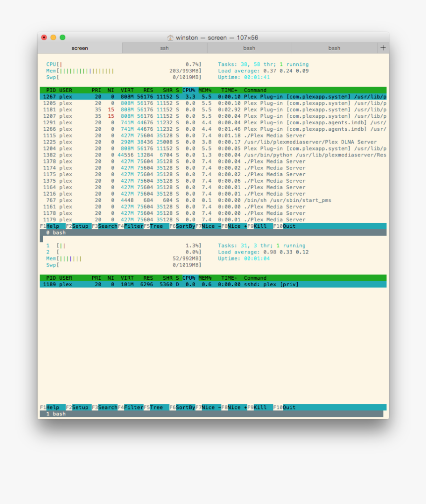This screenshot has width=426, height=504.
Task: Click CPU% header in upper htop
Action: pyautogui.click(x=189, y=90)
